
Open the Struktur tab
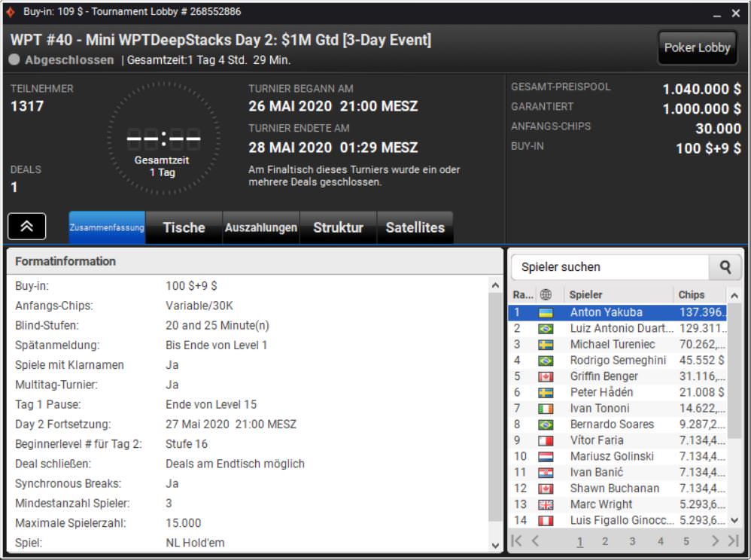coord(338,227)
